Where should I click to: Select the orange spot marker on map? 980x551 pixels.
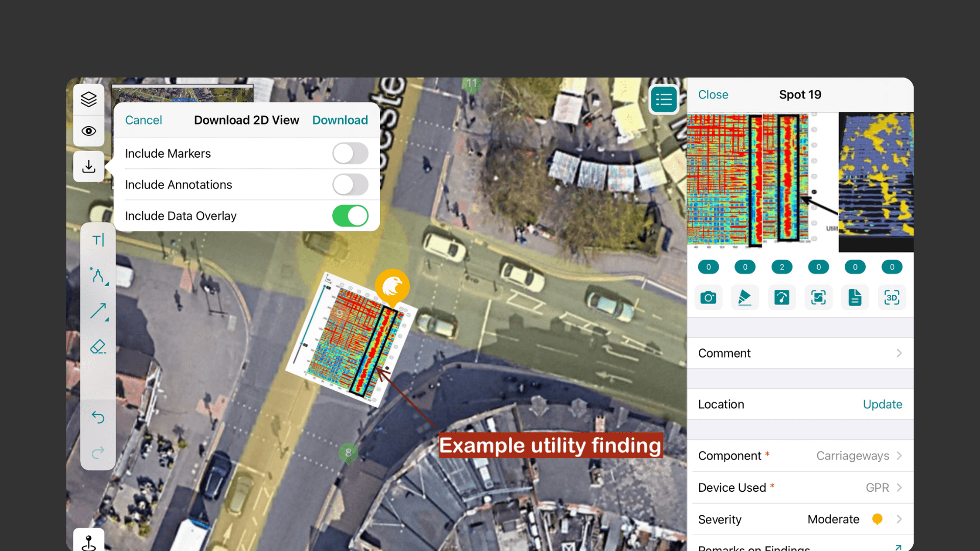click(x=393, y=287)
